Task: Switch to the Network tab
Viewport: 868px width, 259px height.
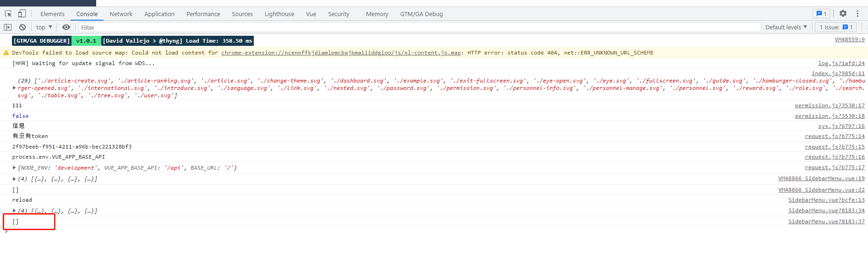Action: tap(121, 14)
